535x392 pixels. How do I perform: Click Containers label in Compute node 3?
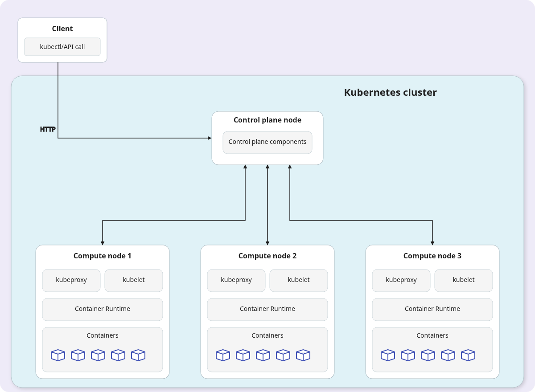pyautogui.click(x=432, y=335)
